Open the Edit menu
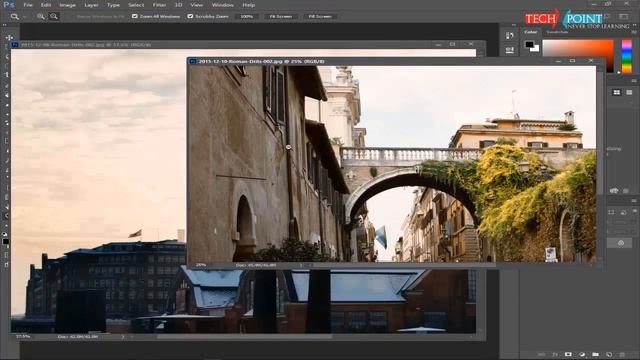Viewport: 640px width, 360px height. 46,5
